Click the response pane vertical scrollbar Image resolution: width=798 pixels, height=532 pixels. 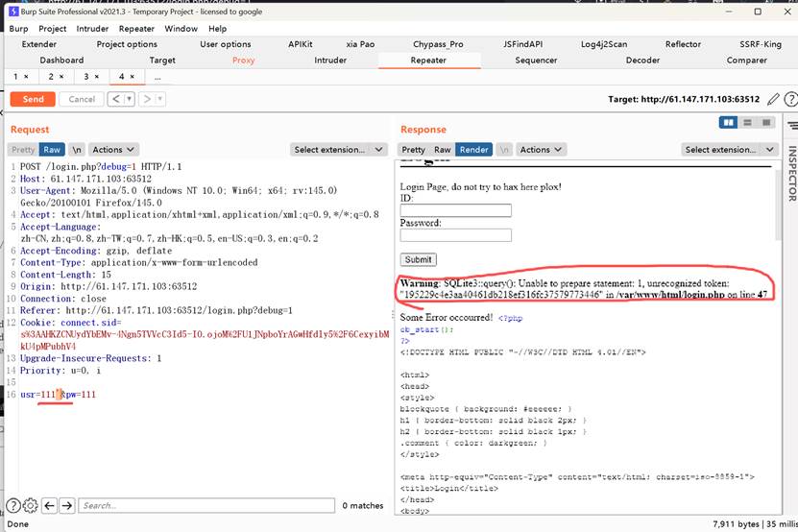778,204
